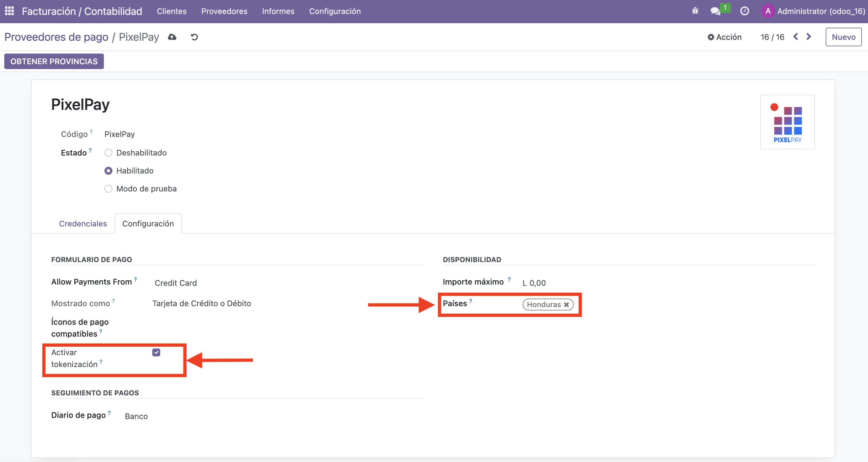Switch to the Credenciales tab
868x462 pixels.
pos(83,224)
